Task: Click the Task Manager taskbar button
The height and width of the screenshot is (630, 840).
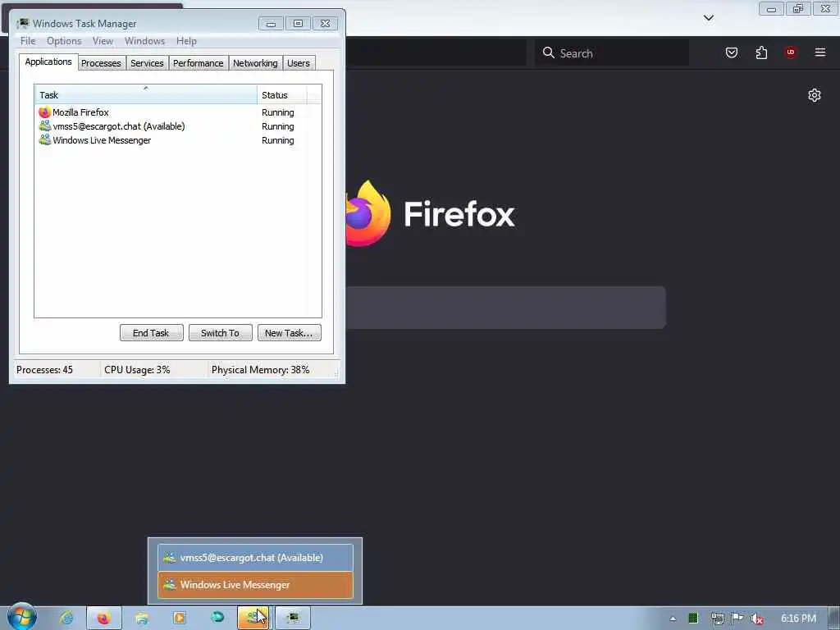Action: click(x=293, y=619)
